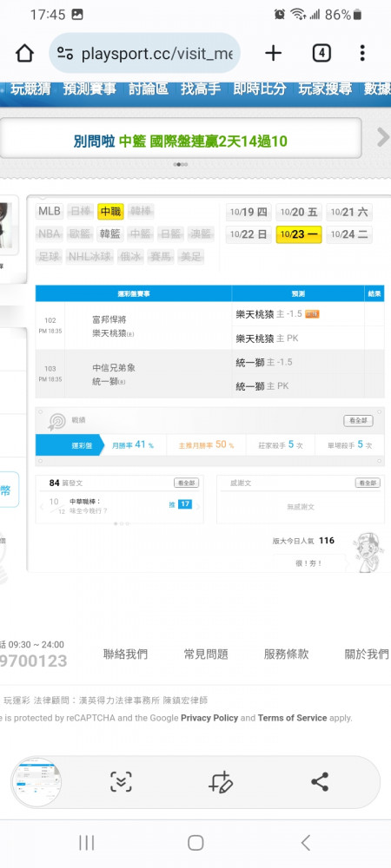Click 看全部 beside 84 篇發文
This screenshot has height=868, width=391.
tap(186, 483)
